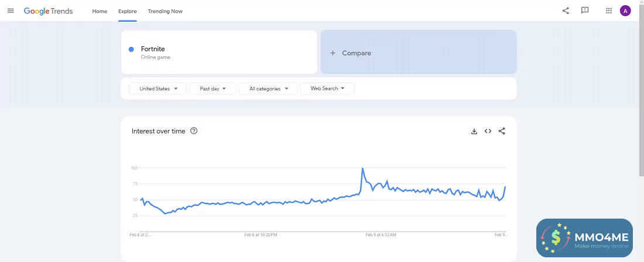644x262 pixels.
Task: Open the send feedback icon
Action: point(584,11)
